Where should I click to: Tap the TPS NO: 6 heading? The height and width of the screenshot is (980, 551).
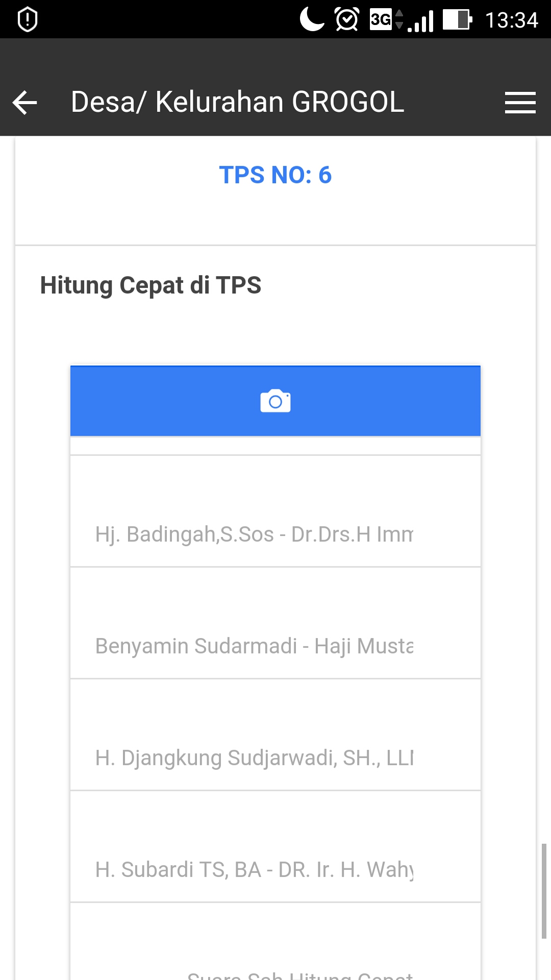coord(275,175)
